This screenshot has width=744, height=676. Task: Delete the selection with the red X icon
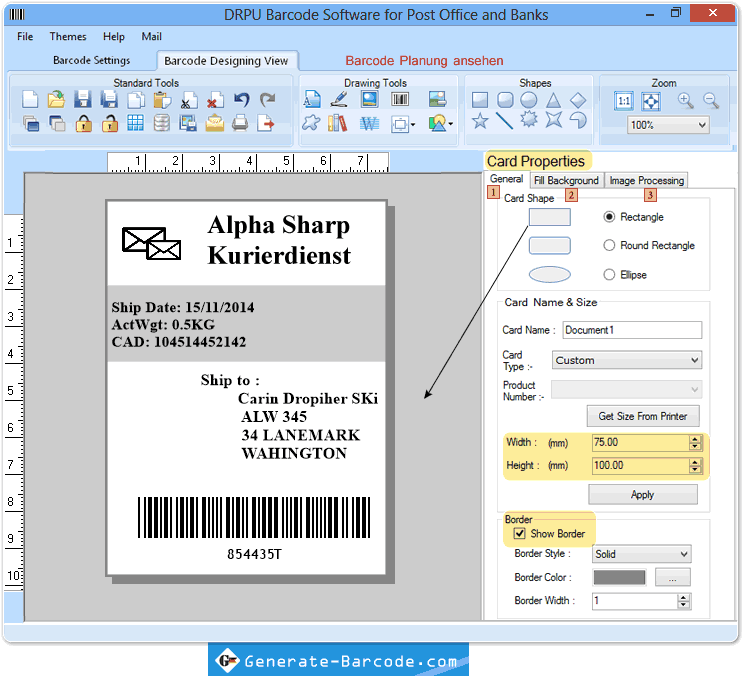(215, 100)
